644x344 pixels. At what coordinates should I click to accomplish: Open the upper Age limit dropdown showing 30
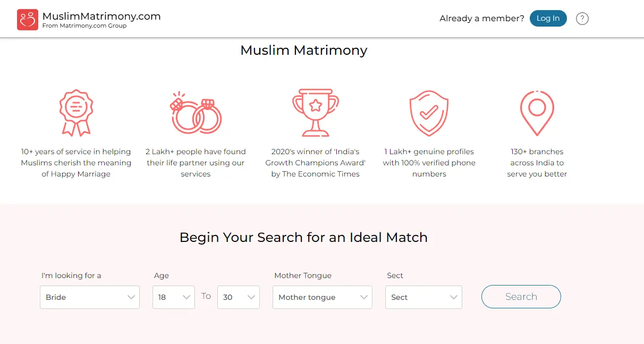coord(238,297)
